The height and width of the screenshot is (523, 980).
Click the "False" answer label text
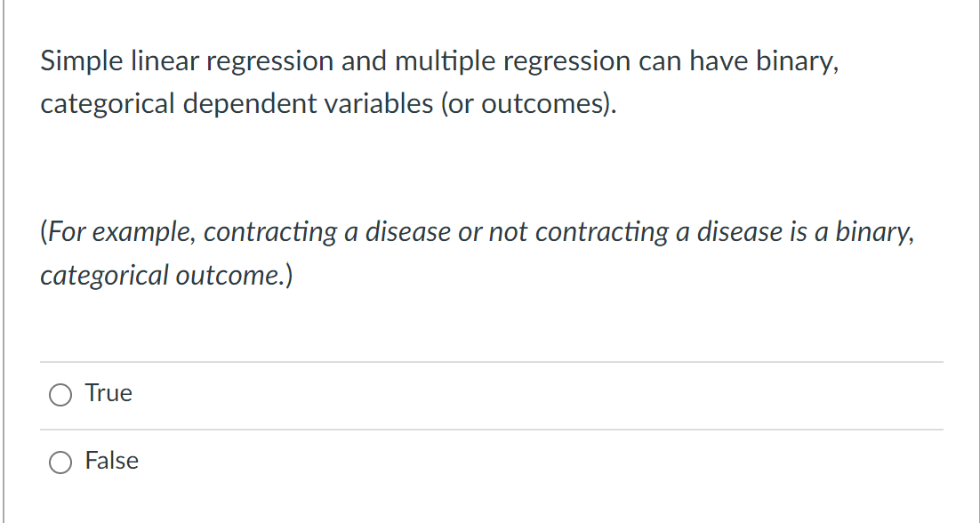[x=112, y=461]
